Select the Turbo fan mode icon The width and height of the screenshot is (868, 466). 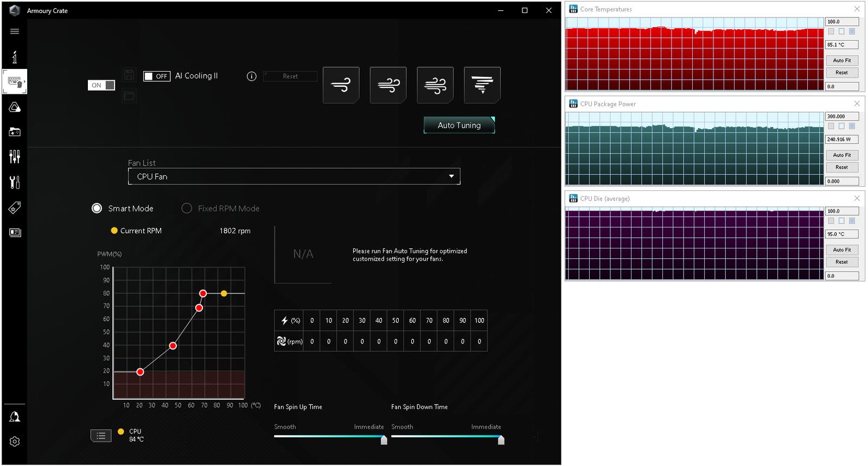(435, 85)
